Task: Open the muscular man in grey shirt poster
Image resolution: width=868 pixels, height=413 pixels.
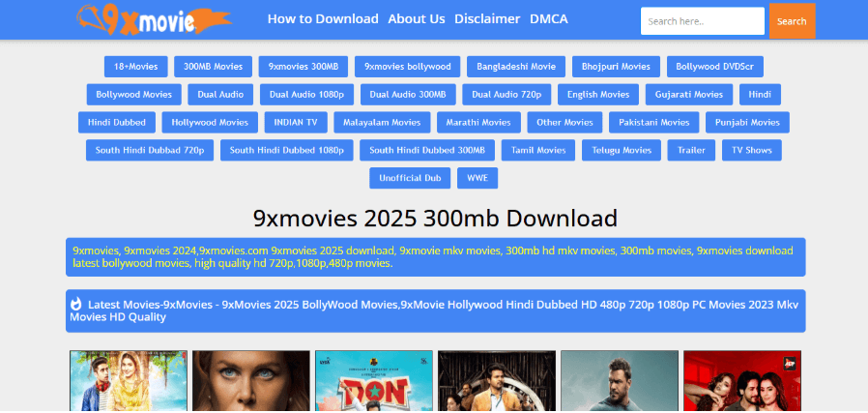Action: pyautogui.click(x=620, y=381)
